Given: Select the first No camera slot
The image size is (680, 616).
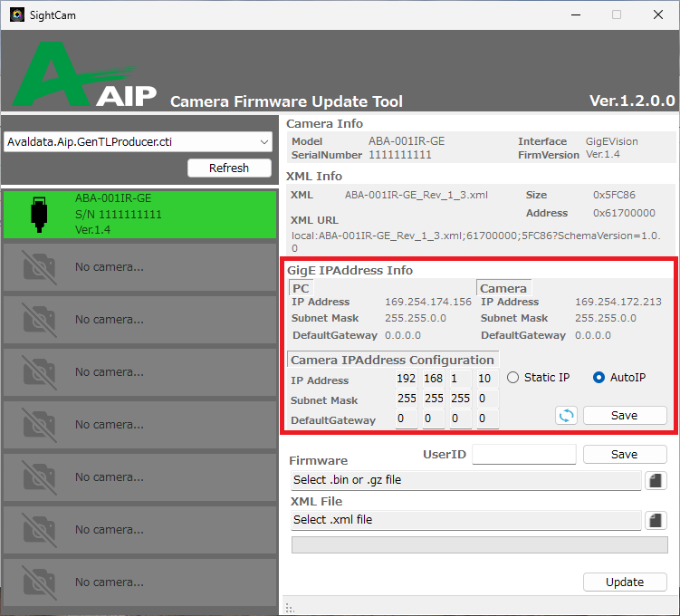Looking at the screenshot, I should coord(139,267).
